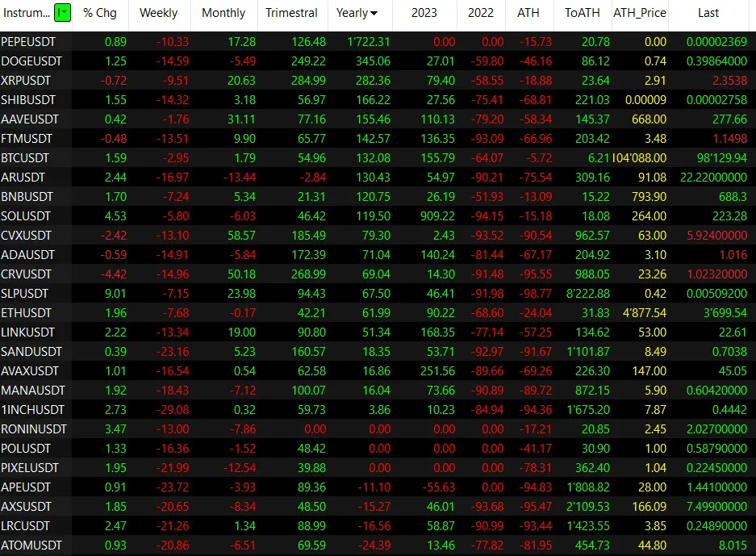
Task: Sort by 2023 column header
Action: [424, 13]
